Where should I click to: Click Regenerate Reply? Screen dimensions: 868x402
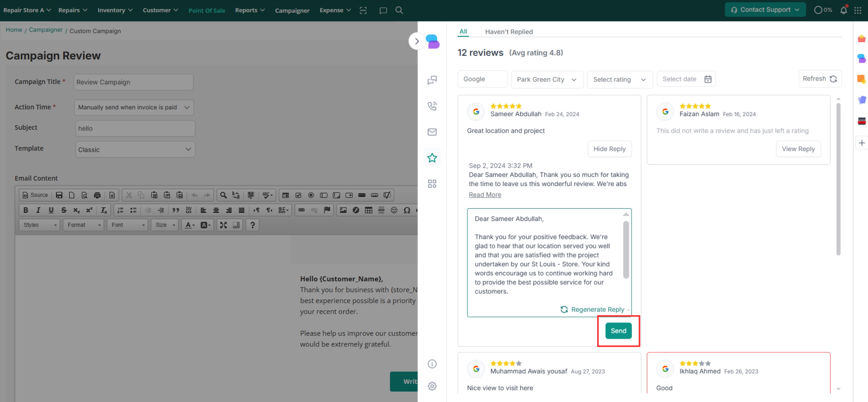tap(592, 309)
